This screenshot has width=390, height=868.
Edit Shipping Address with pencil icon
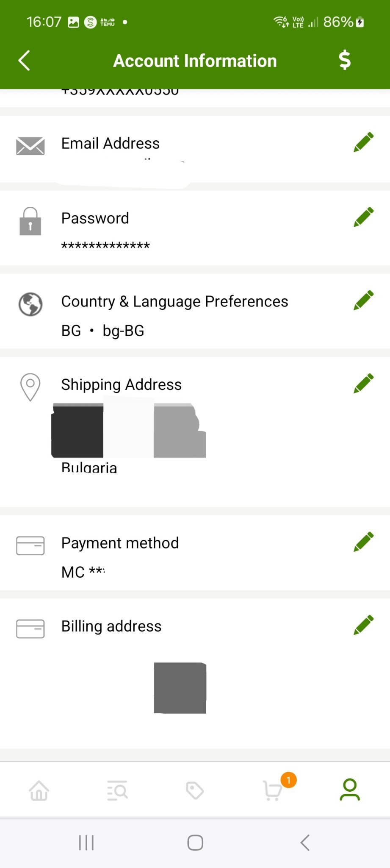click(x=363, y=384)
